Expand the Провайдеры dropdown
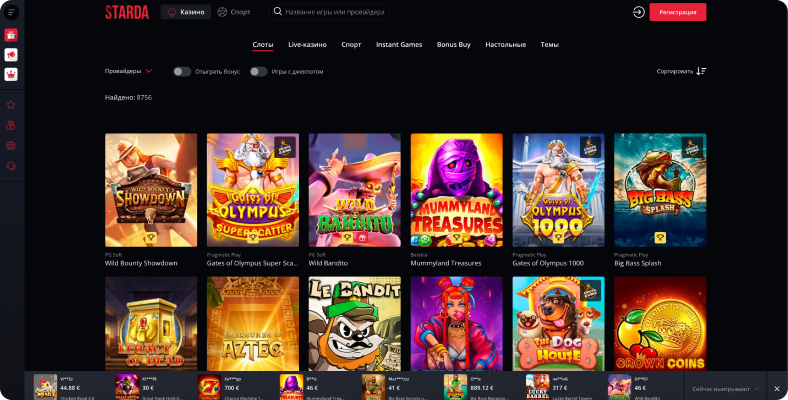This screenshot has height=400, width=788. [x=128, y=71]
